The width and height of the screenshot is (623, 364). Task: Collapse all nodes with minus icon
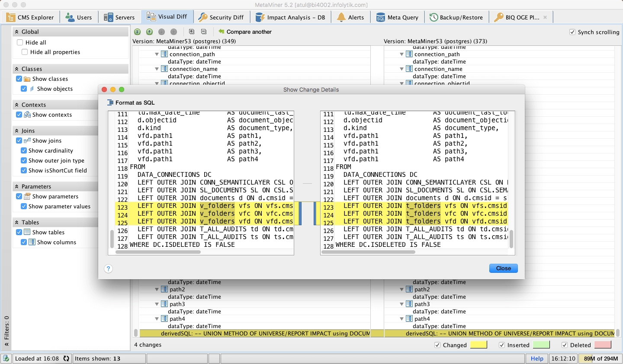pyautogui.click(x=204, y=32)
